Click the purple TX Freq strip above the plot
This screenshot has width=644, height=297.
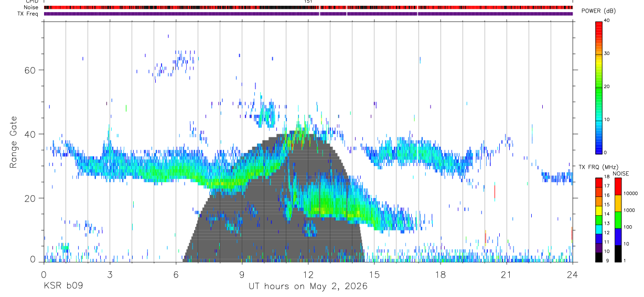[x=308, y=14]
